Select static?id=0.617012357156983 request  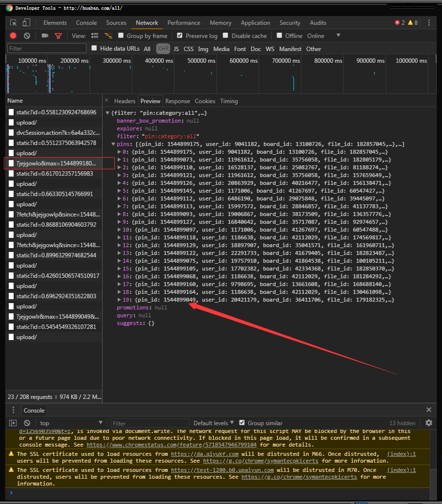tap(54, 174)
